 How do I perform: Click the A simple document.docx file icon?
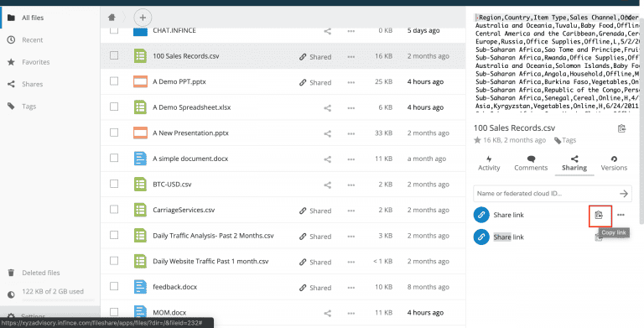[x=141, y=159]
